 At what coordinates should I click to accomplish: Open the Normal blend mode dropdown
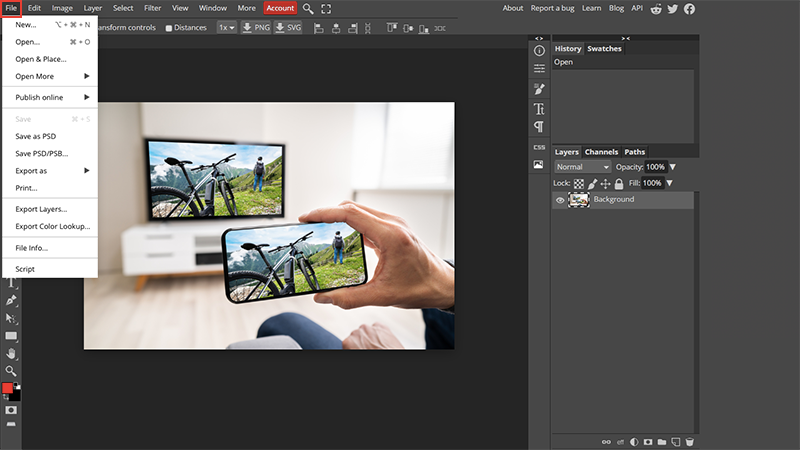tap(582, 167)
